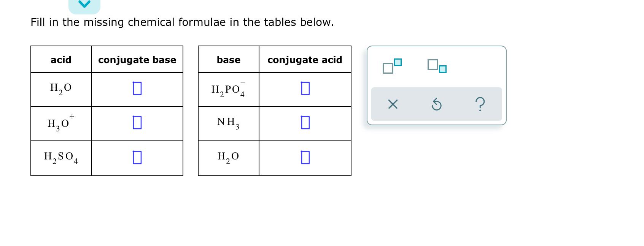Clear the answer with the X icon
Image resolution: width=644 pixels, height=246 pixels.
pos(393,104)
